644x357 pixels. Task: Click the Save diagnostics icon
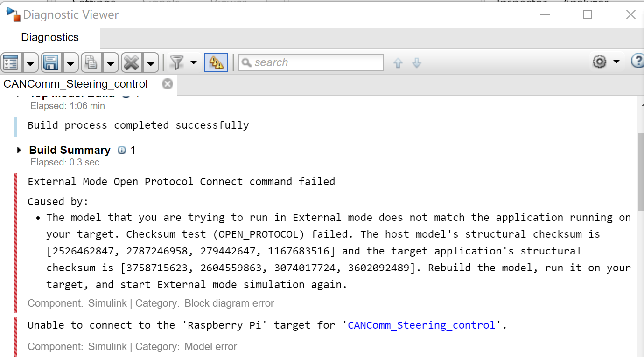(51, 62)
